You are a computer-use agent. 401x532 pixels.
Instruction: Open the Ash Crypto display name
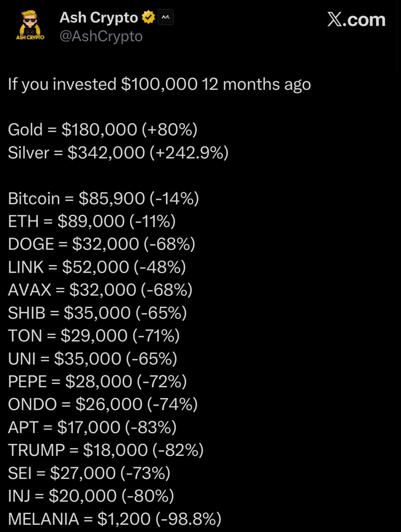tap(98, 17)
